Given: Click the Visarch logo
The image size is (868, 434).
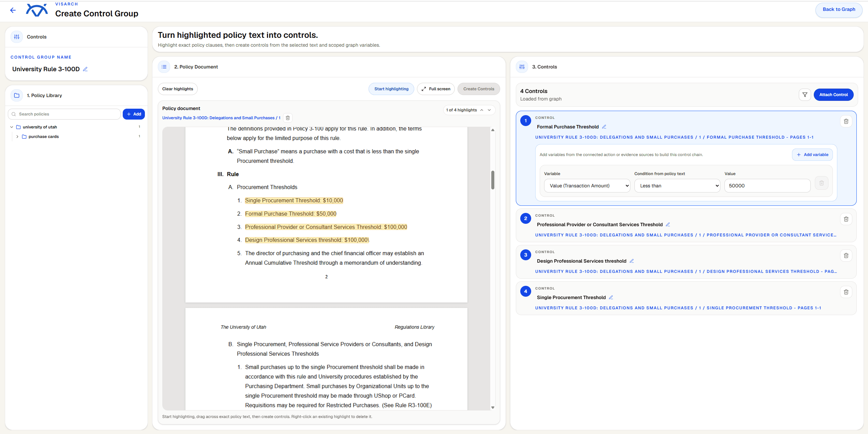Looking at the screenshot, I should (x=37, y=10).
